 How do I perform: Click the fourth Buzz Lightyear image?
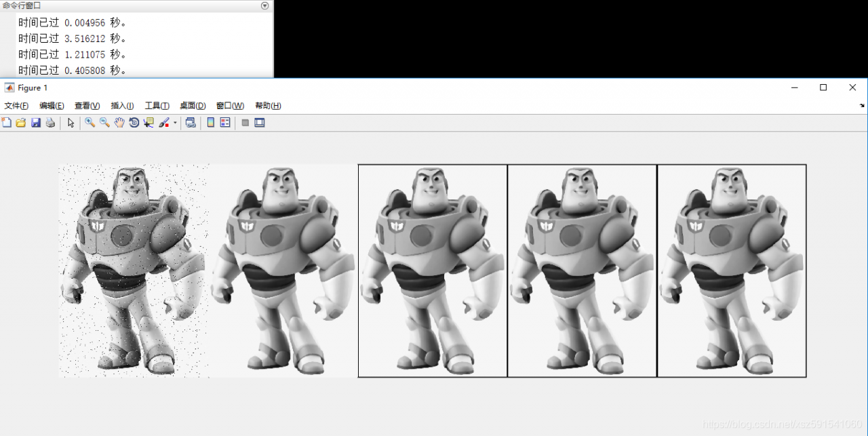pos(583,271)
